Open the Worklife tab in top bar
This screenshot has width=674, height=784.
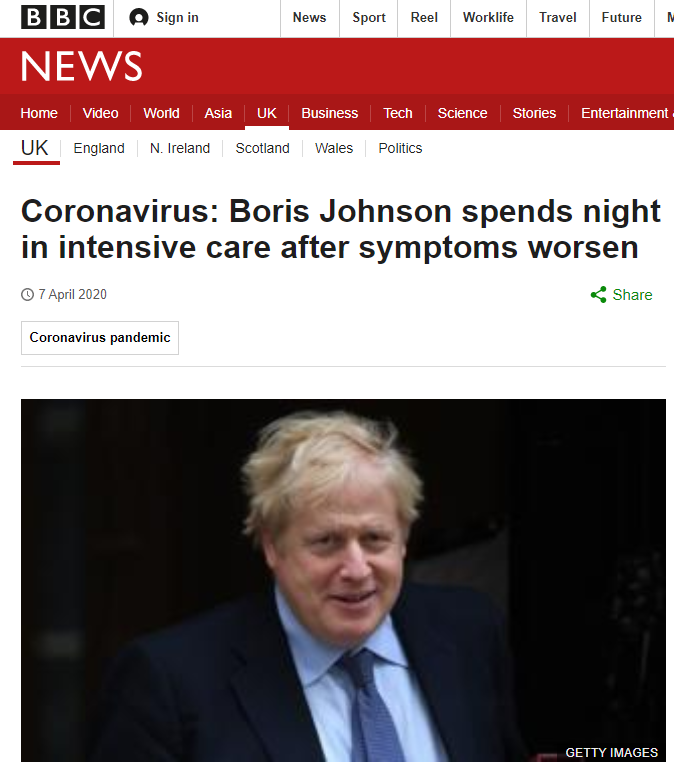(488, 18)
